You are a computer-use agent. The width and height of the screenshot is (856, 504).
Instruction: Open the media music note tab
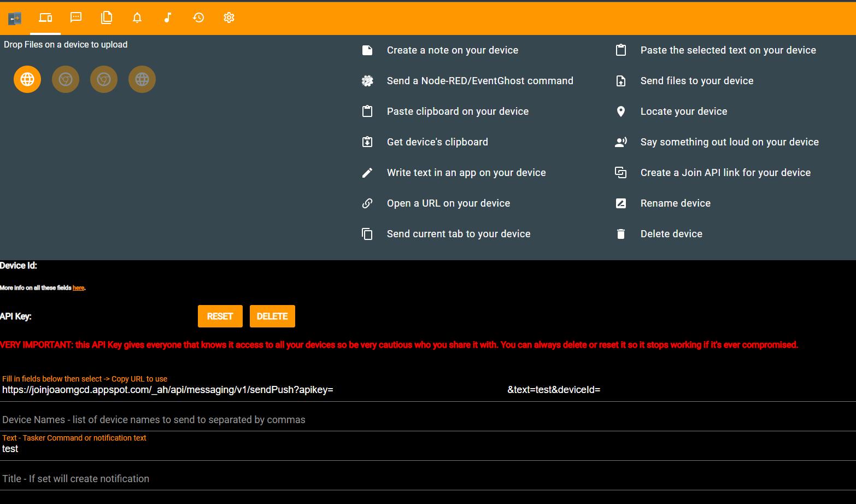tap(168, 17)
